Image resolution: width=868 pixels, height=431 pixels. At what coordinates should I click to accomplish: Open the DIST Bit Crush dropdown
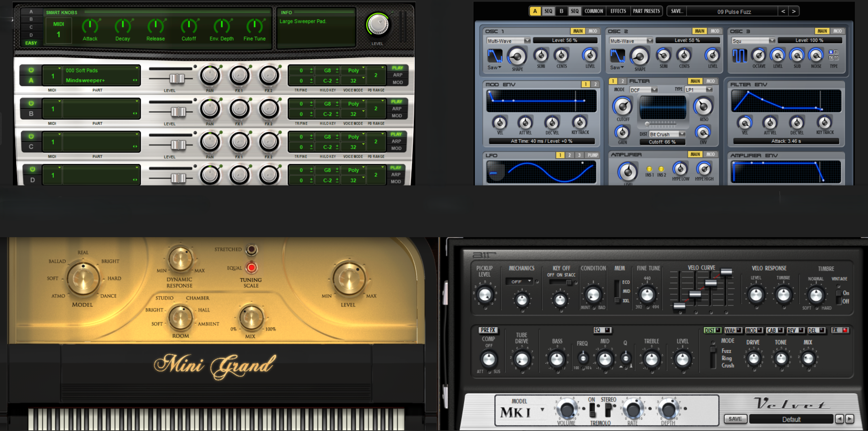tap(667, 134)
